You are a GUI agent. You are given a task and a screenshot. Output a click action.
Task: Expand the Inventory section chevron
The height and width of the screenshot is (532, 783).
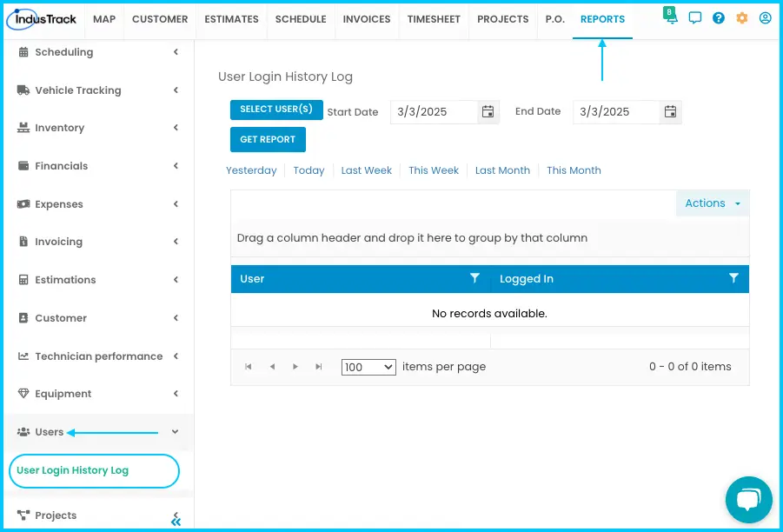[x=176, y=128]
